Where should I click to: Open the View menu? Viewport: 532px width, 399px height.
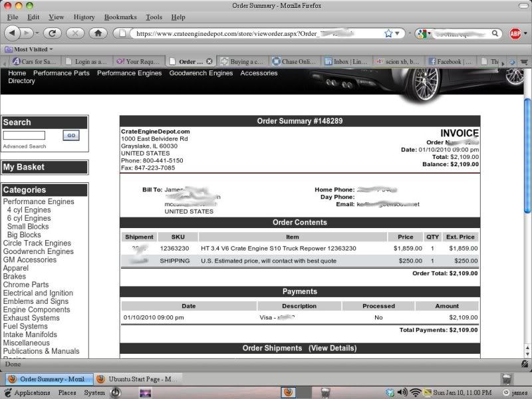pyautogui.click(x=56, y=17)
